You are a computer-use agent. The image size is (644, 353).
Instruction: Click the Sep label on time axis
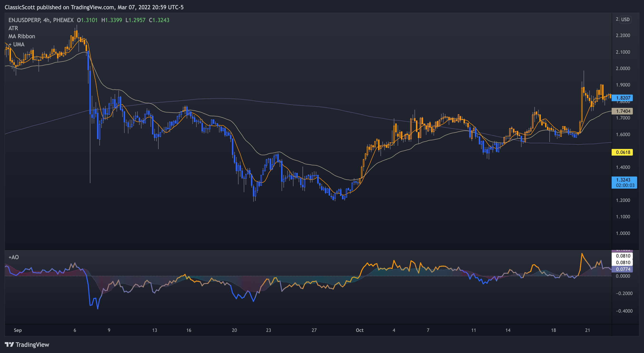[x=18, y=330]
